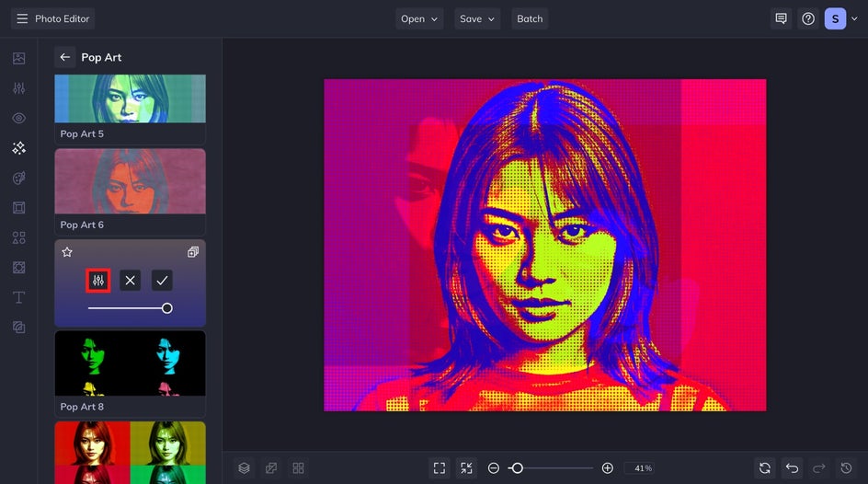Open the Edit adjustments sidebar icon
This screenshot has width=868, height=484.
click(18, 88)
